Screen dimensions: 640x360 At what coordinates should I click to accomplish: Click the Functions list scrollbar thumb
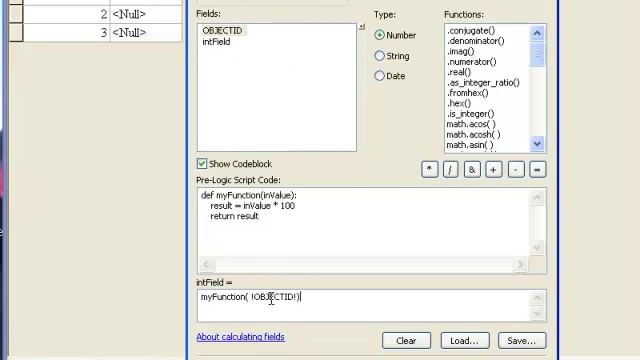(x=537, y=54)
